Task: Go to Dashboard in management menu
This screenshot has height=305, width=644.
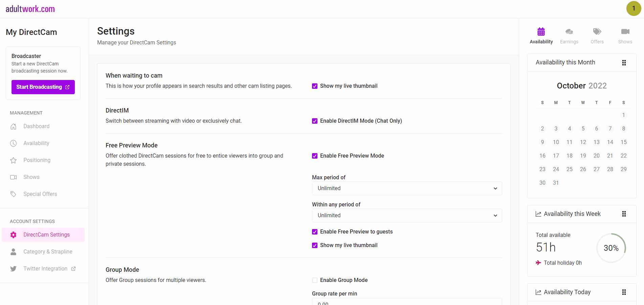Action: click(36, 126)
